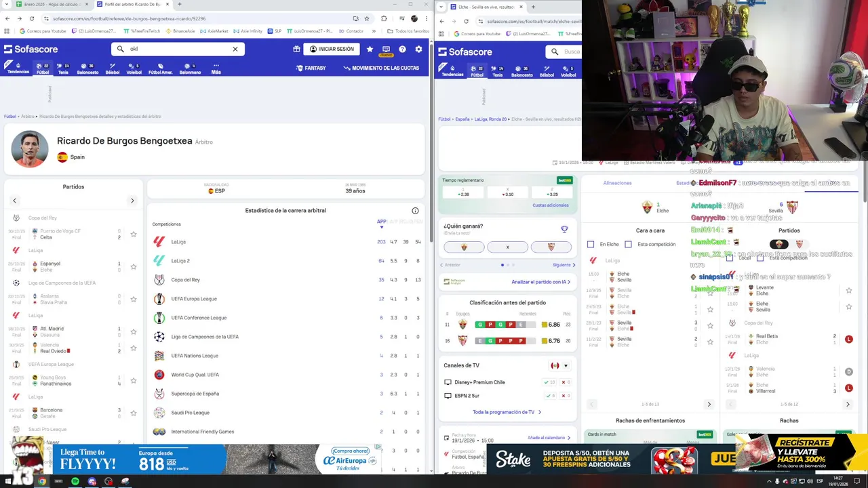The image size is (868, 488).
Task: Open Spotify from the Windows taskbar
Action: click(75, 481)
